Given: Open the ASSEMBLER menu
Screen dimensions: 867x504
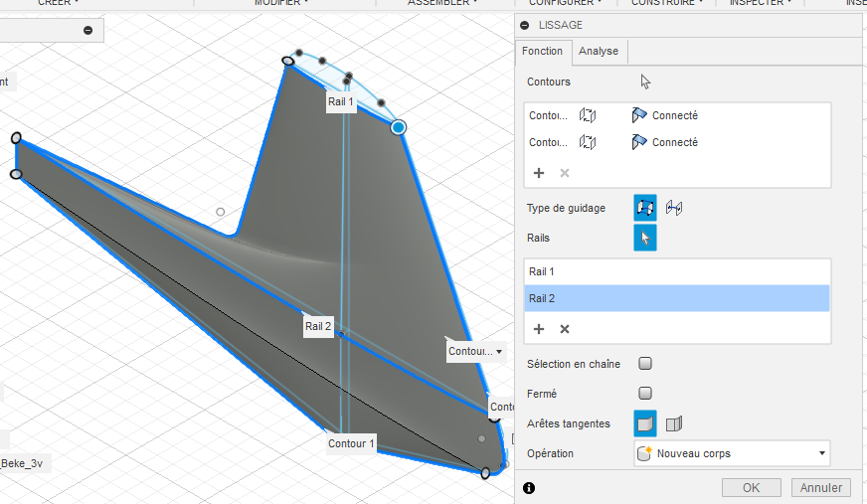Looking at the screenshot, I should [442, 3].
